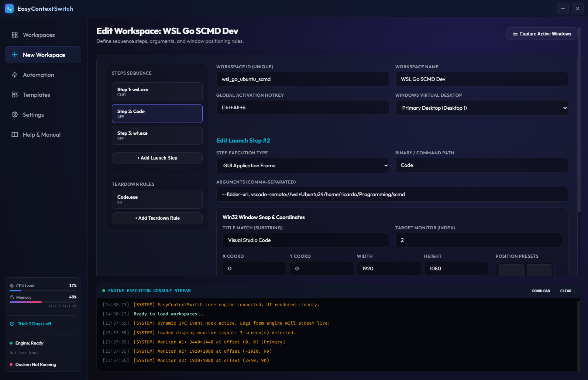Click the second position preset tile
Viewport: 588px width, 380px height.
point(539,270)
